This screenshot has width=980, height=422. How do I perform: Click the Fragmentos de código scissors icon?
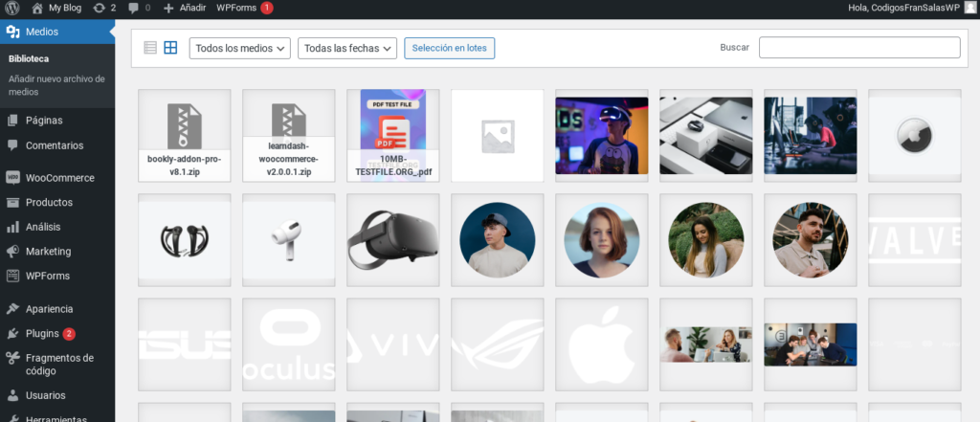12,358
